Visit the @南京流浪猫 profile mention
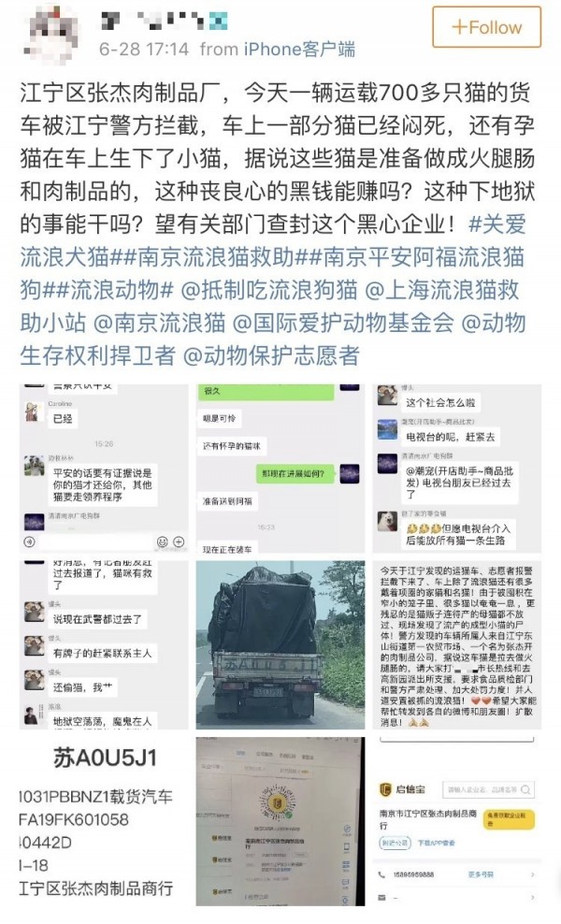This screenshot has height=924, width=561. (159, 323)
